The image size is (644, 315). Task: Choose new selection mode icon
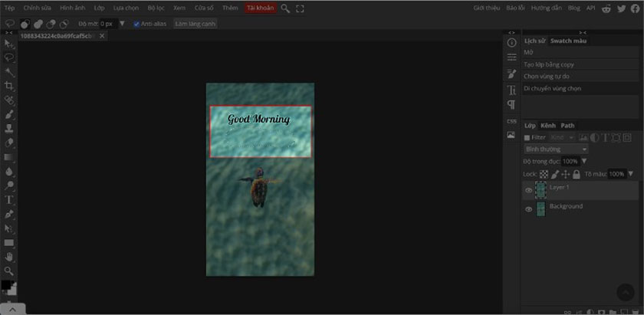click(x=25, y=25)
